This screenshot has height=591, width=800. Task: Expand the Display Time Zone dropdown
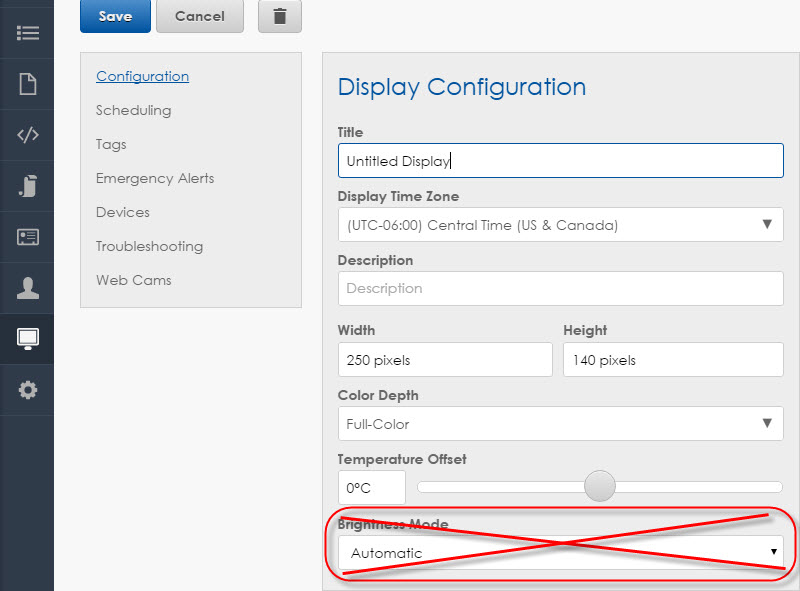click(x=560, y=225)
